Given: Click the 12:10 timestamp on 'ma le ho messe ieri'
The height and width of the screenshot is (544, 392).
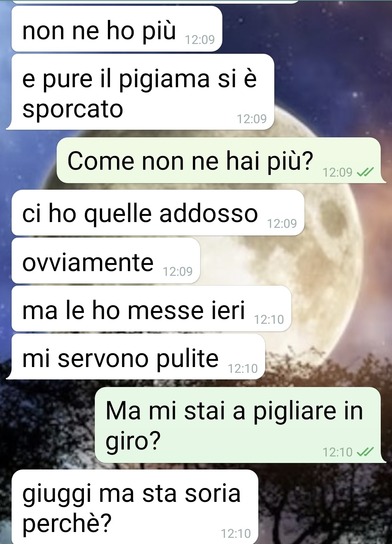Looking at the screenshot, I should point(269,319).
